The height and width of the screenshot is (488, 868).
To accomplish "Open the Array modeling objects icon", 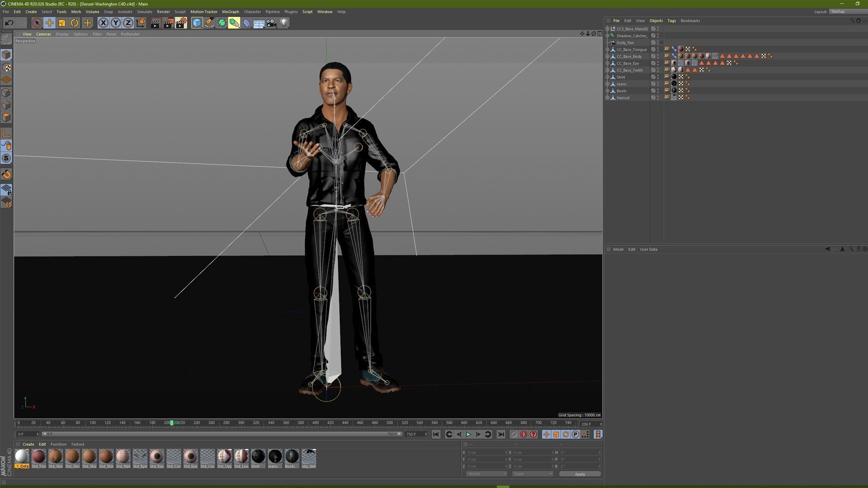I will 234,23.
